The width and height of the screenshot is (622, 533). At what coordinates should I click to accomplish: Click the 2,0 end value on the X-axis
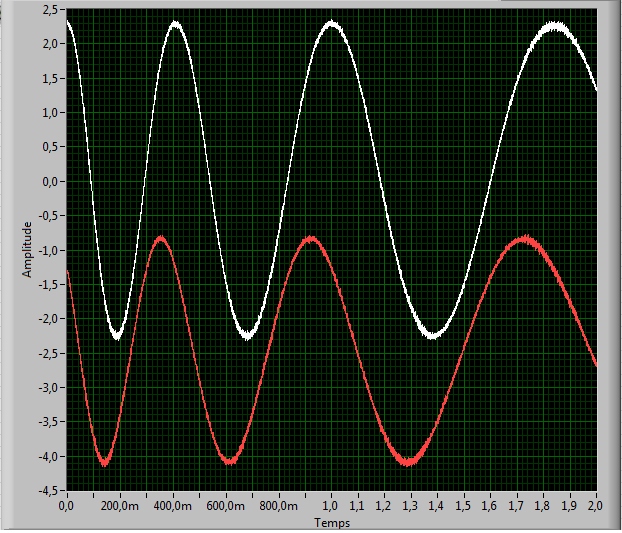(x=596, y=508)
